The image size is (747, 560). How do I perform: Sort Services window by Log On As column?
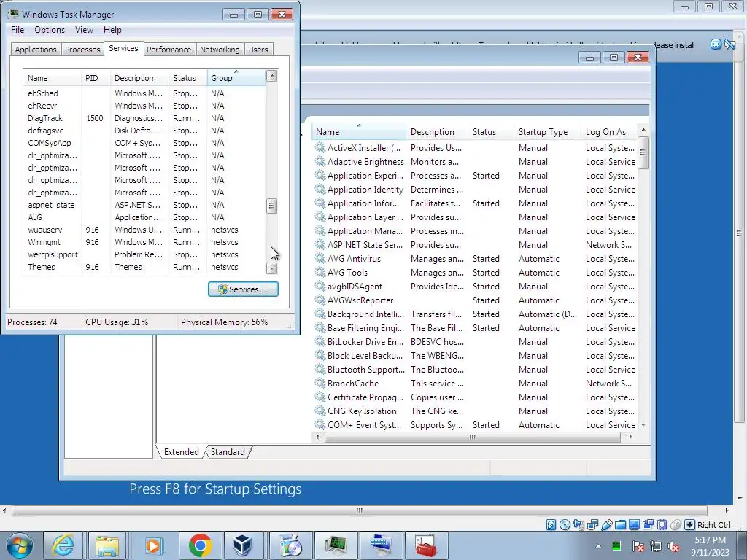tap(609, 132)
